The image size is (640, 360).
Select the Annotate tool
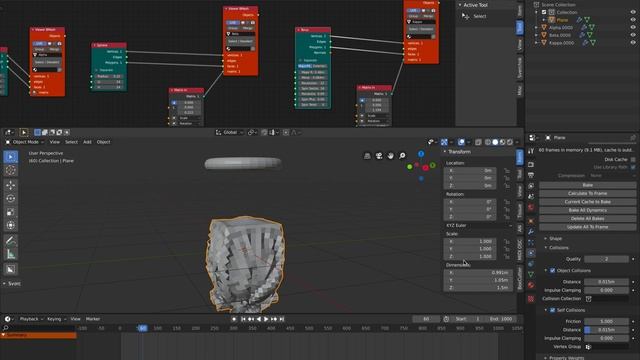tap(11, 240)
